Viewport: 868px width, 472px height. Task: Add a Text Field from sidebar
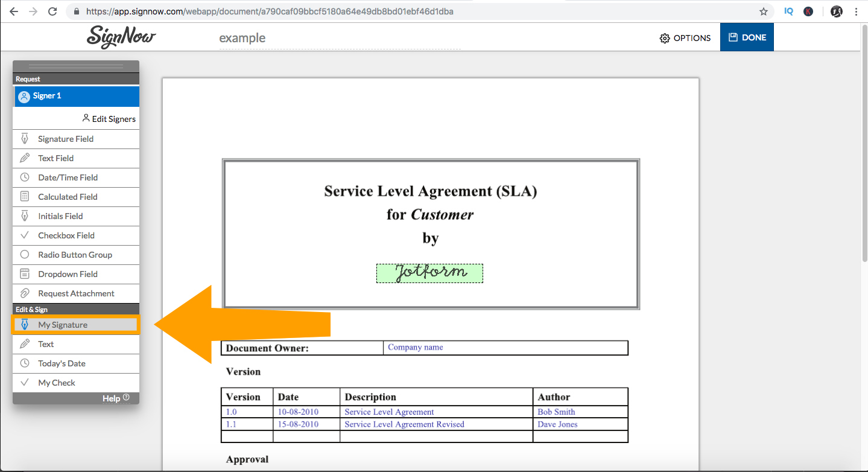coord(76,158)
